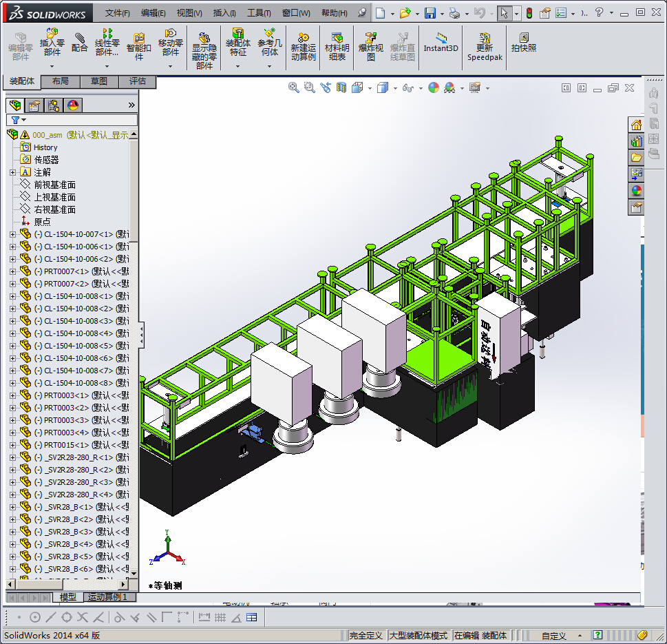667x644 pixels.
Task: Open the 视图(V) menu
Action: click(x=189, y=13)
